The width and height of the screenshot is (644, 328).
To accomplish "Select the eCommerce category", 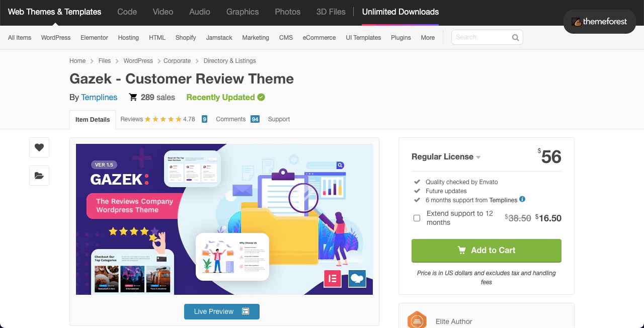I will click(319, 38).
